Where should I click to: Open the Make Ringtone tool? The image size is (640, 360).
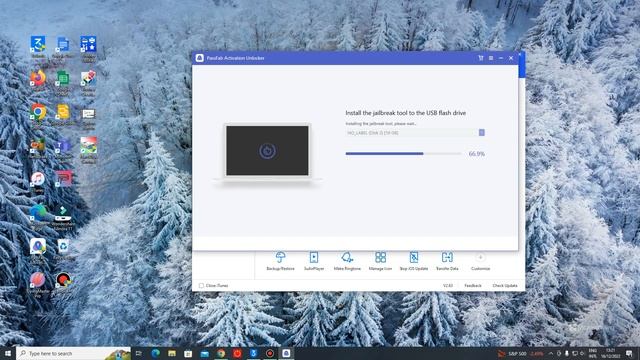click(x=347, y=261)
